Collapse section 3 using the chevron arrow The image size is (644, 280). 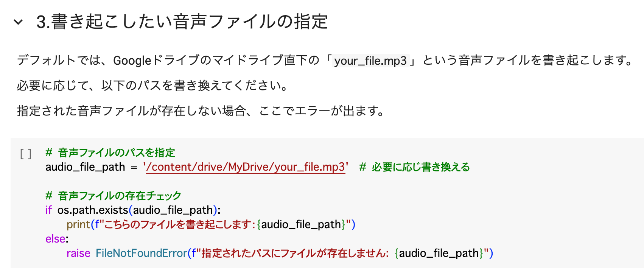(x=18, y=22)
